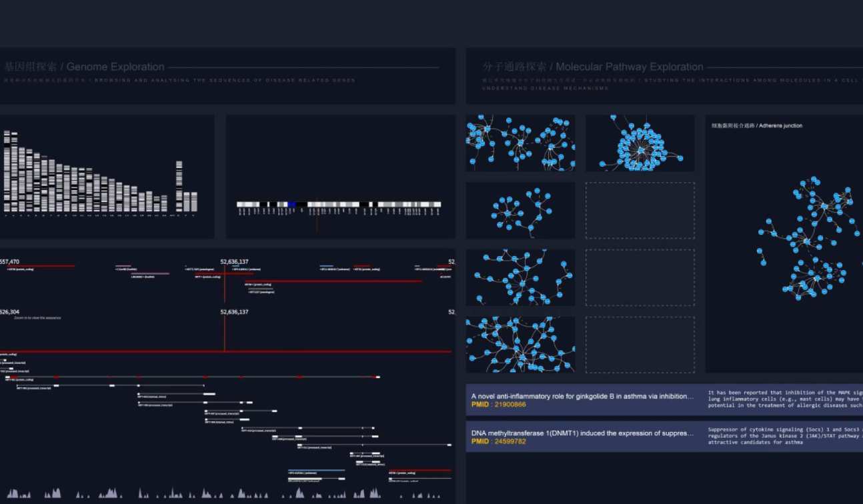Image resolution: width=863 pixels, height=504 pixels.
Task: Open the DNMT1 methyltransferase article title
Action: [x=582, y=433]
